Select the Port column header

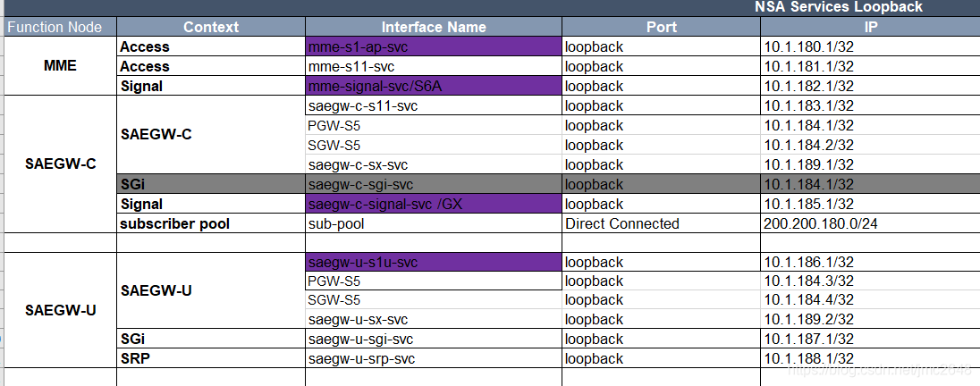tap(662, 27)
